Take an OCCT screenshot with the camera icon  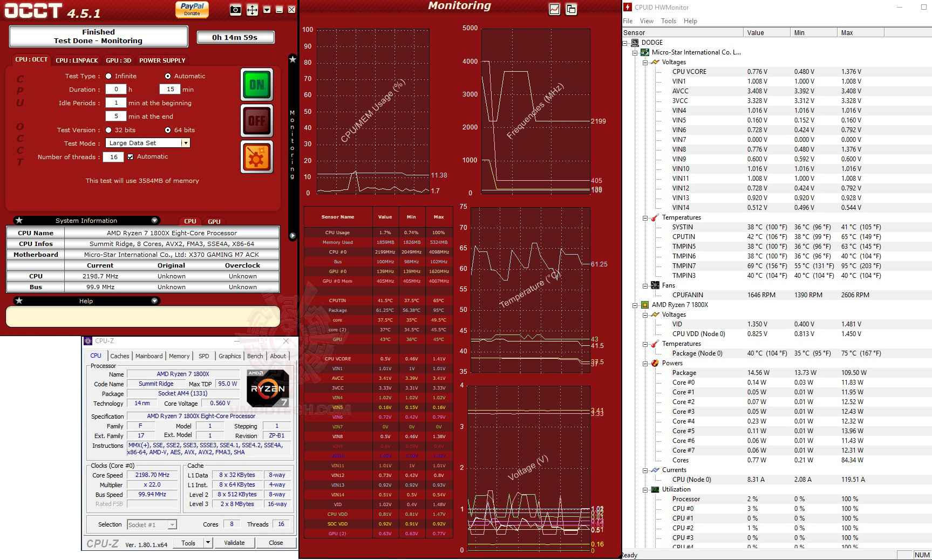point(235,10)
